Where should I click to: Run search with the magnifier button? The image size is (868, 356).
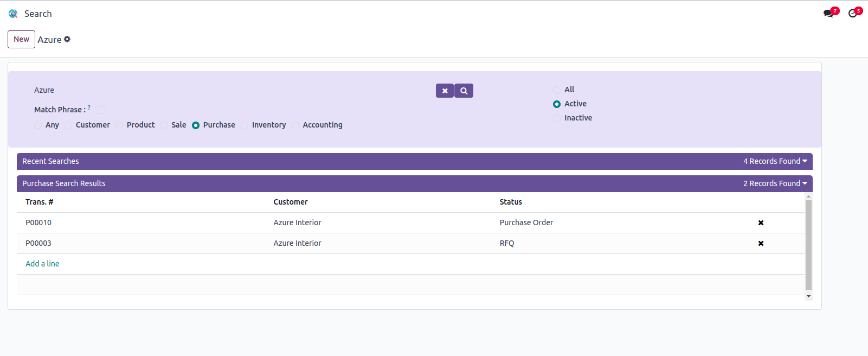(x=464, y=91)
